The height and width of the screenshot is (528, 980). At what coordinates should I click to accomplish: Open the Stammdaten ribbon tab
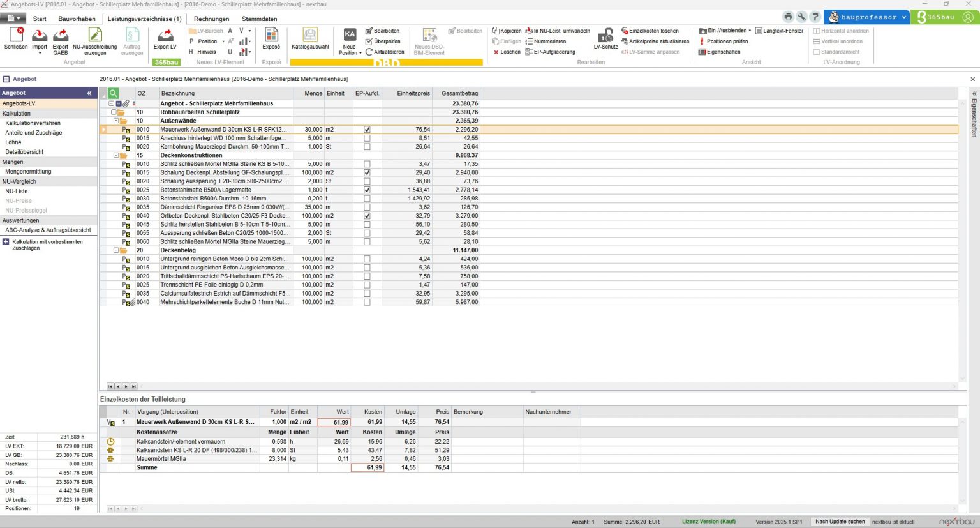(259, 19)
